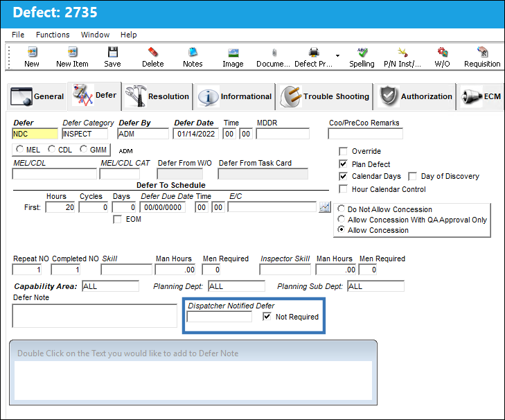Switch to the Resolution tab
505x420 pixels.
(x=157, y=96)
